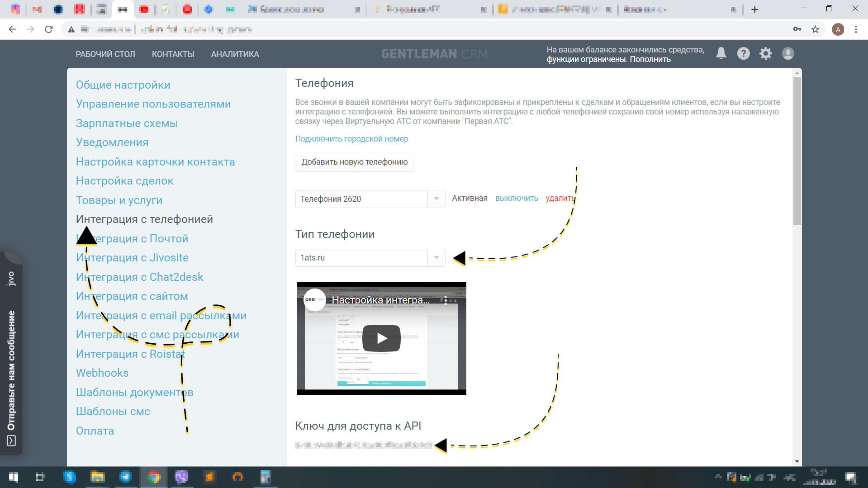Bookmark the page with the star icon
Screen dimensions: 868x488
tap(816, 29)
